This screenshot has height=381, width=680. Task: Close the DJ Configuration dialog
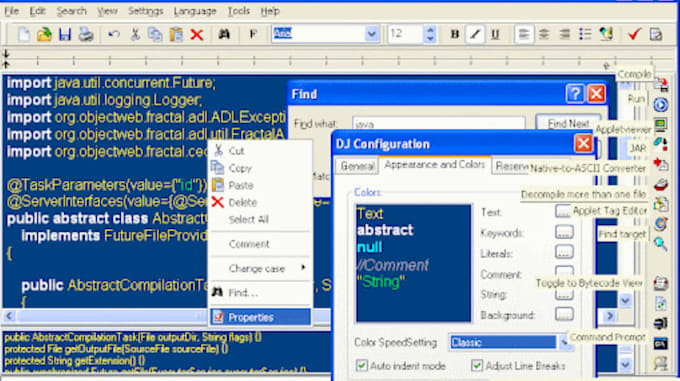click(583, 143)
